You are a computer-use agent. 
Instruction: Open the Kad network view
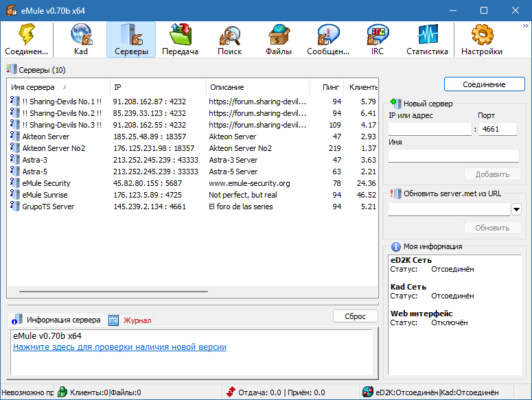(81, 39)
